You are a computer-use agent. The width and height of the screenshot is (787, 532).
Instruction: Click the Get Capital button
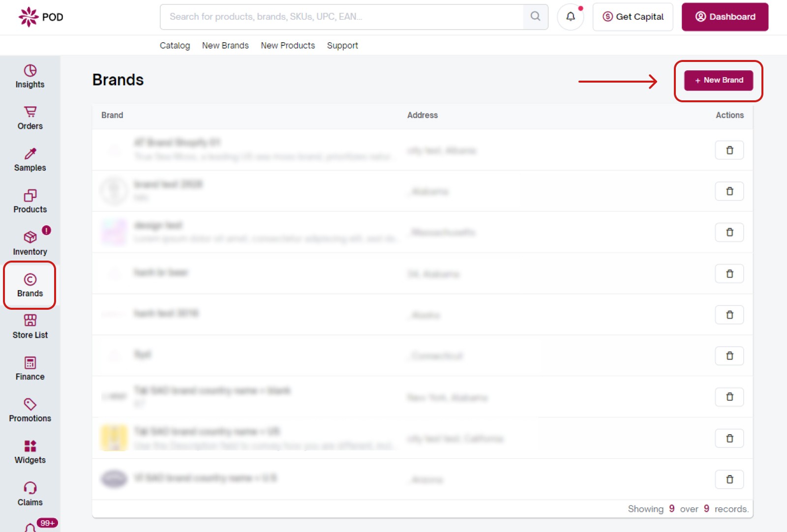tap(633, 16)
